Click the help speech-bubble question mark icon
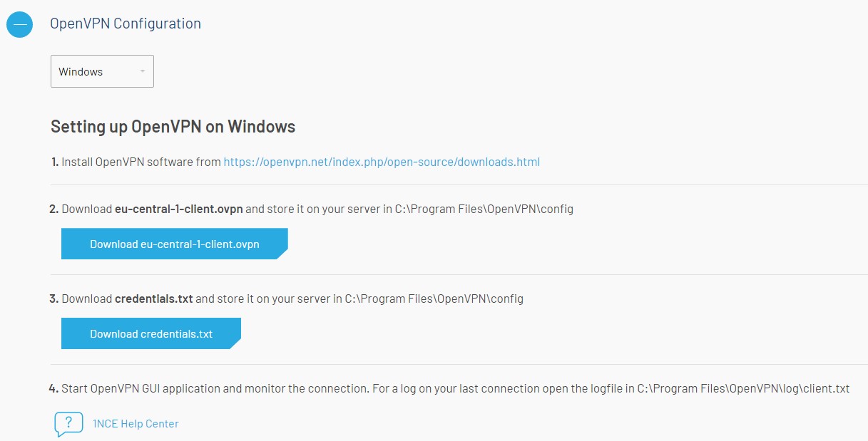The image size is (868, 441). coord(68,423)
